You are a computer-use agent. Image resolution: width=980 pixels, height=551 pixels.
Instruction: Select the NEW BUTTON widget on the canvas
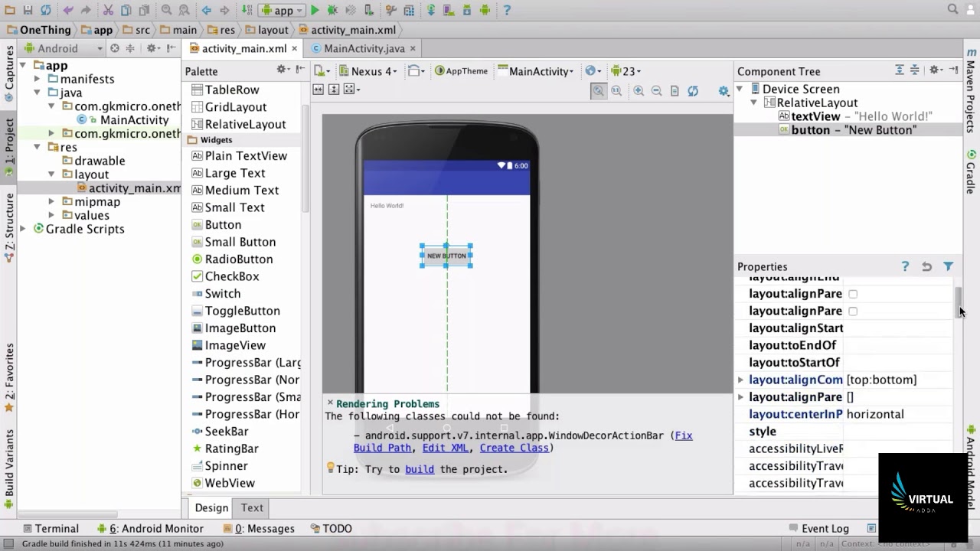pos(446,256)
